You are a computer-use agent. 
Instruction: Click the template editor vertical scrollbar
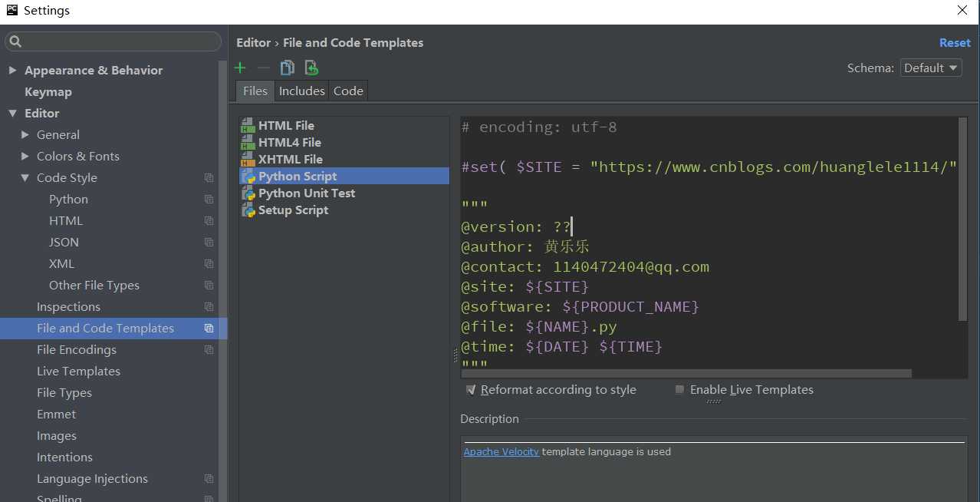(963, 219)
